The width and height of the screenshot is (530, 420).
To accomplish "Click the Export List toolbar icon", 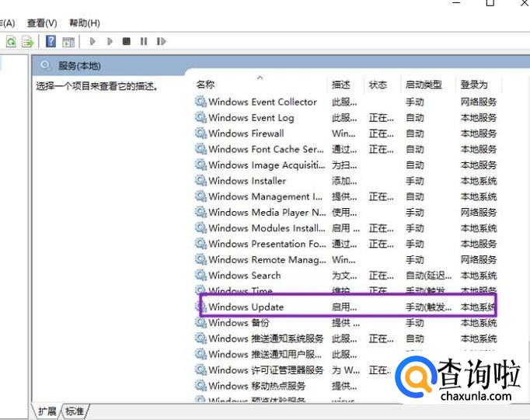I will tap(28, 41).
